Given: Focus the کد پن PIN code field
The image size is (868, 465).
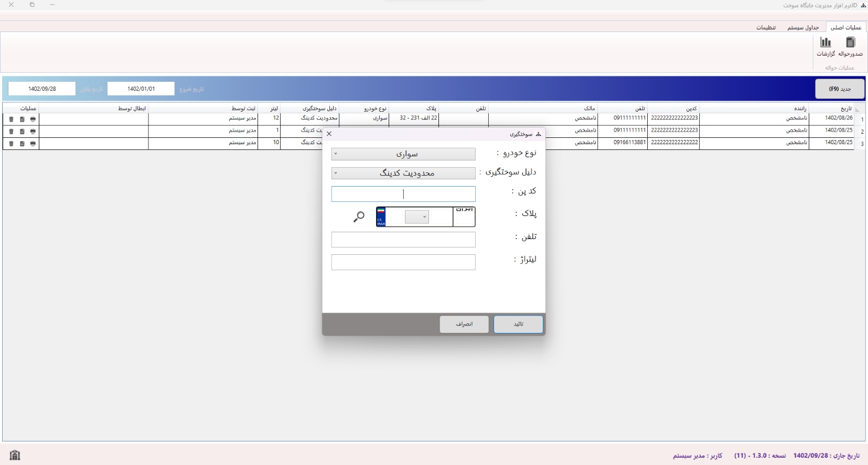Looking at the screenshot, I should (x=403, y=194).
